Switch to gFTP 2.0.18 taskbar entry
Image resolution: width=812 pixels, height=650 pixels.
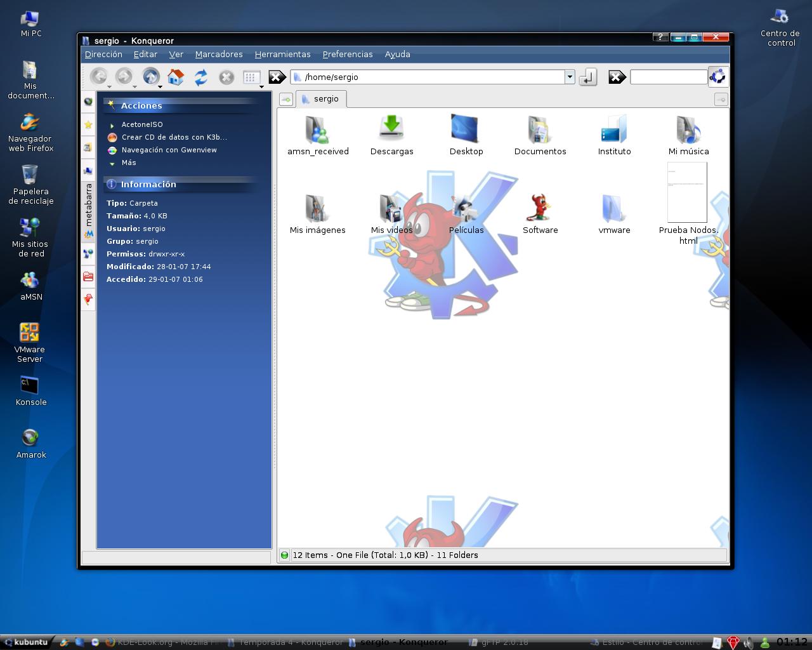click(x=498, y=642)
